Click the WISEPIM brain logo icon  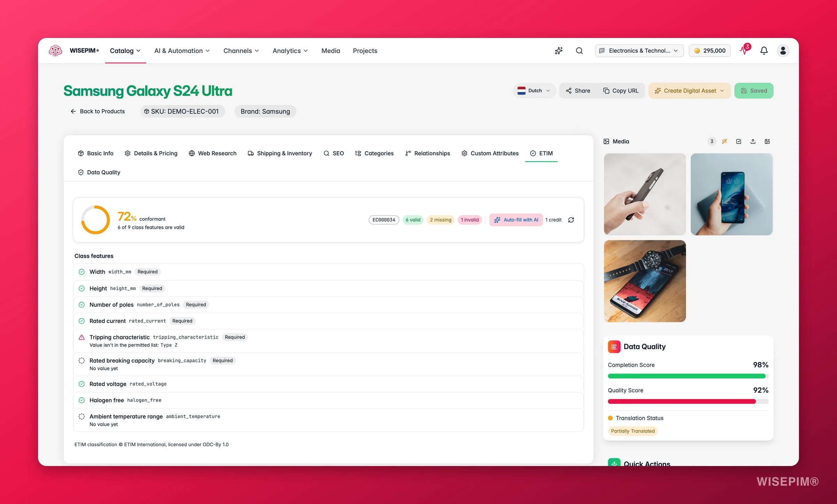click(55, 51)
